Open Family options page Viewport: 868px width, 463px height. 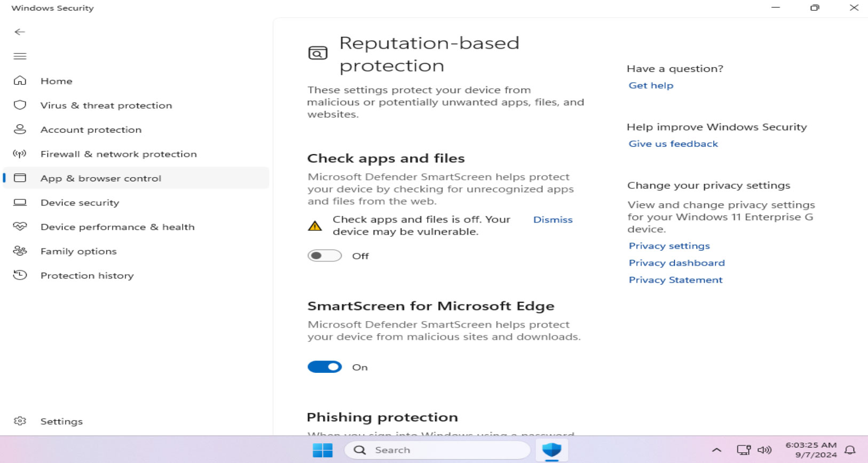[136, 251]
